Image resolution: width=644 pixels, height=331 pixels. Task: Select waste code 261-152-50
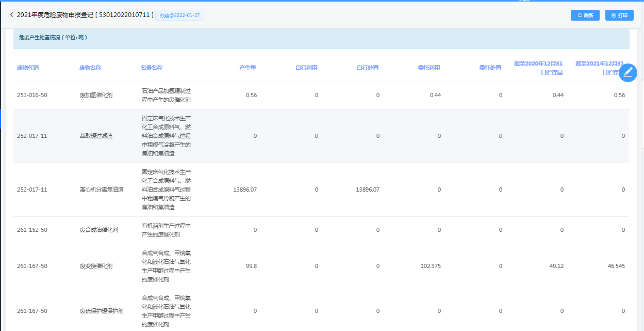32,230
